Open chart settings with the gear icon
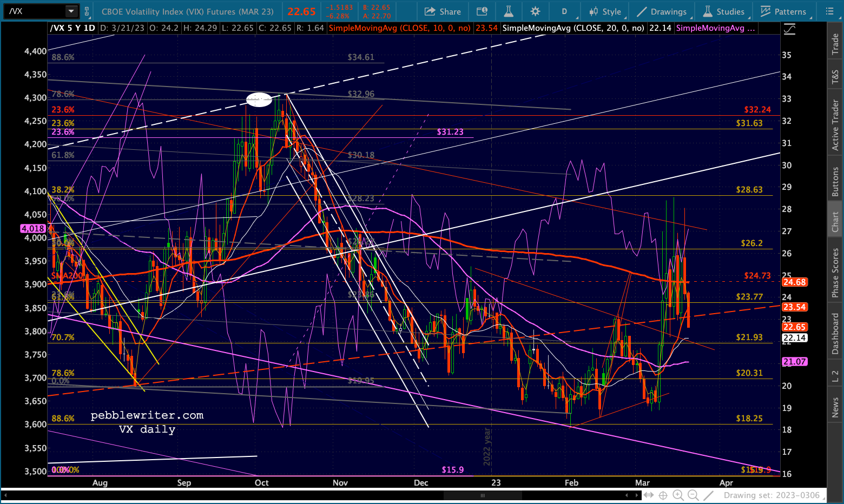Viewport: 844px width, 504px height. click(x=535, y=11)
